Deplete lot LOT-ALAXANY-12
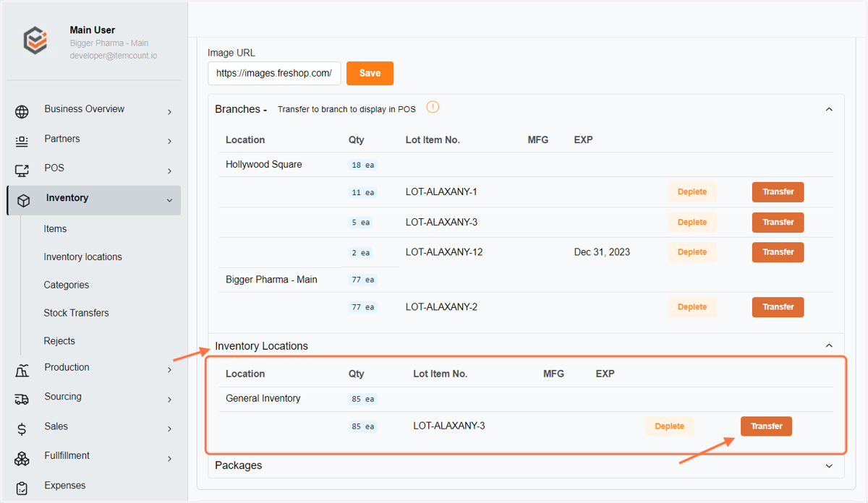This screenshot has width=868, height=503. click(692, 252)
